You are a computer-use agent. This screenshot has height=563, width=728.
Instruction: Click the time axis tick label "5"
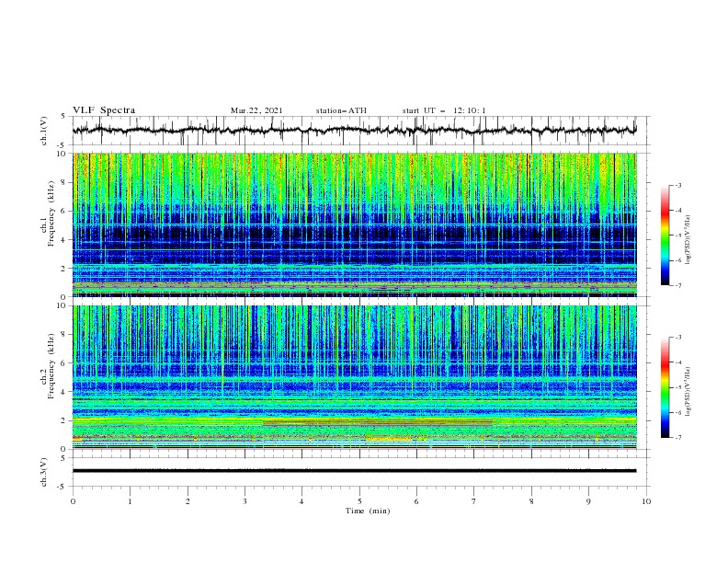359,501
